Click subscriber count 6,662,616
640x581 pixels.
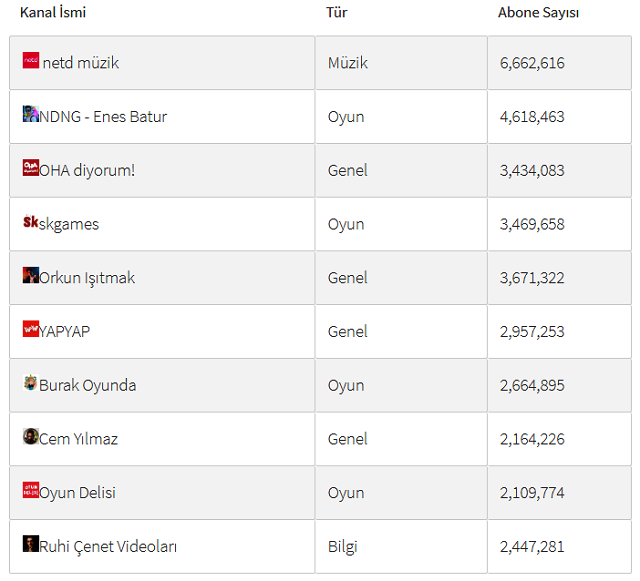[x=532, y=63]
